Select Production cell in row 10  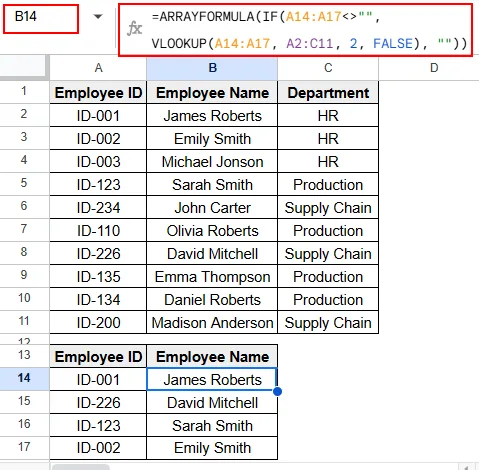pyautogui.click(x=328, y=299)
